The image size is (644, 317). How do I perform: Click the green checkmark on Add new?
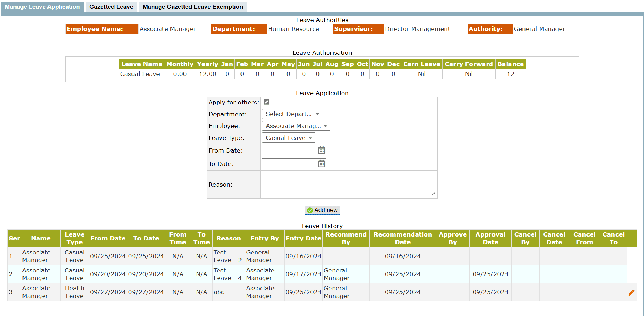(310, 210)
